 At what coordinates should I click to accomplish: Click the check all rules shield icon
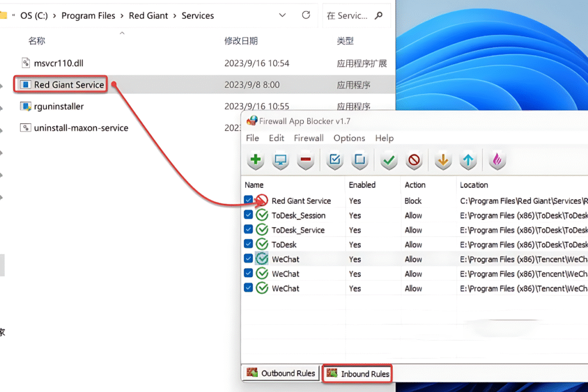click(334, 160)
